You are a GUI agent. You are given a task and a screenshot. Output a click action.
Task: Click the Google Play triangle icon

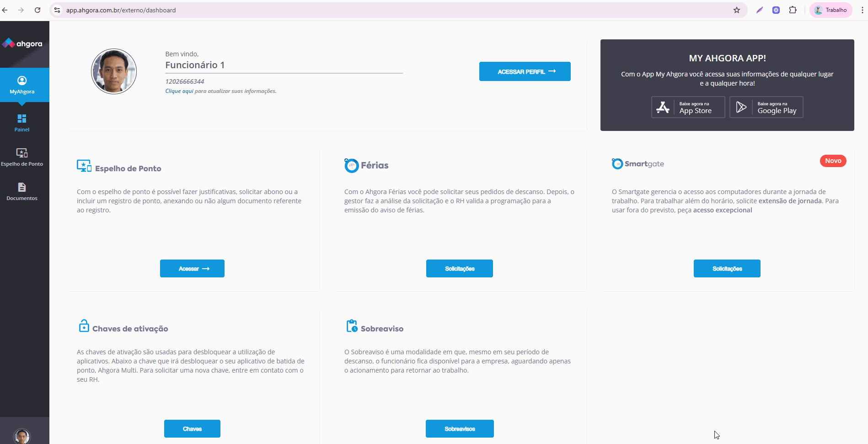click(741, 107)
